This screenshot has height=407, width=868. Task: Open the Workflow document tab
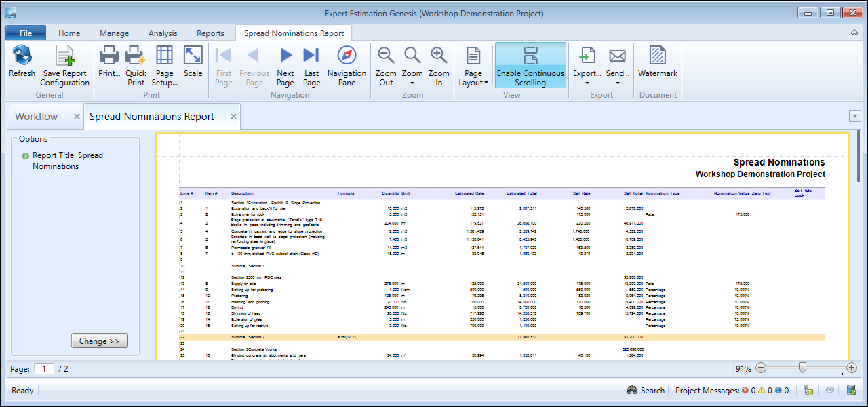pos(37,117)
